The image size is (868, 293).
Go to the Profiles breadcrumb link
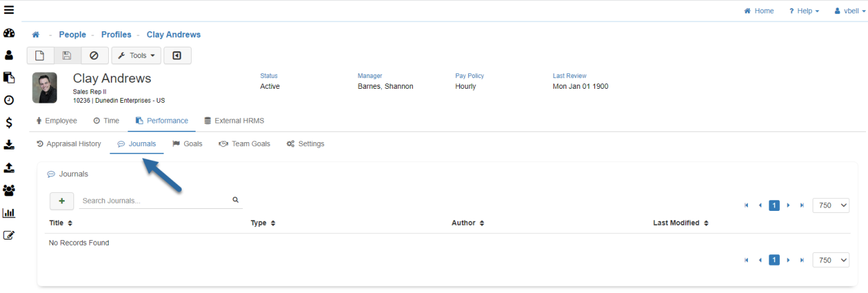(116, 35)
